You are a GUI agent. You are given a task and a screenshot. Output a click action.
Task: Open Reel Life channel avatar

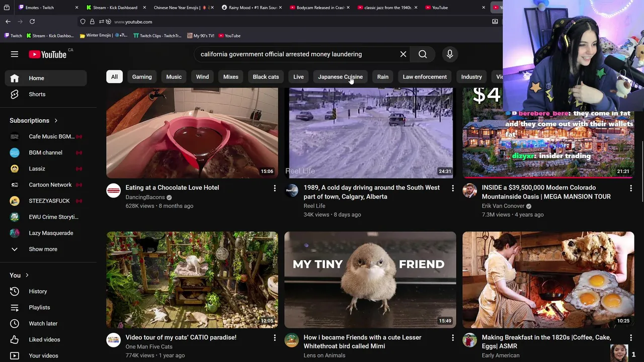coord(292,191)
